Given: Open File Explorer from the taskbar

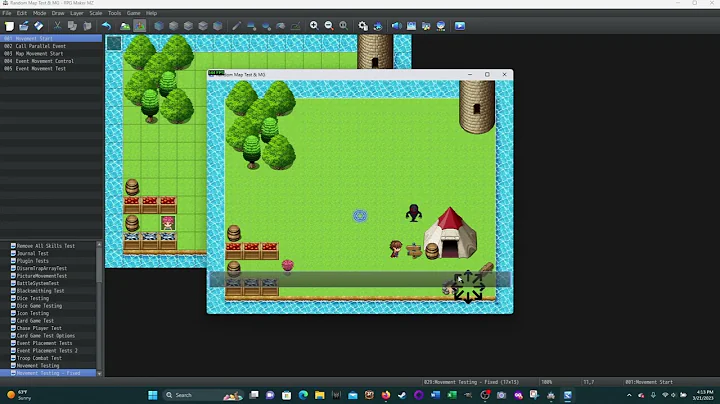Looking at the screenshot, I should [320, 395].
